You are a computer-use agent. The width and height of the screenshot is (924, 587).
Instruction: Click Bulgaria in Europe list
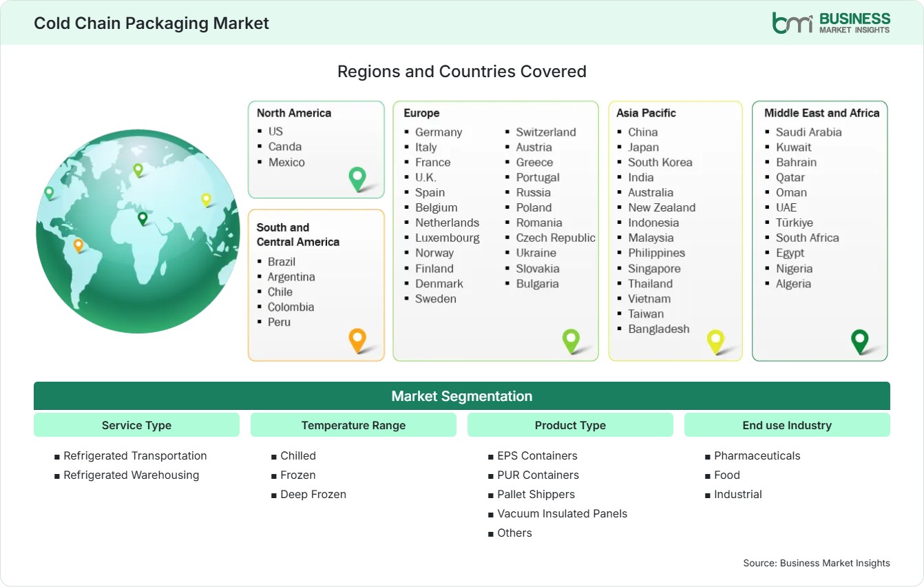pyautogui.click(x=538, y=283)
